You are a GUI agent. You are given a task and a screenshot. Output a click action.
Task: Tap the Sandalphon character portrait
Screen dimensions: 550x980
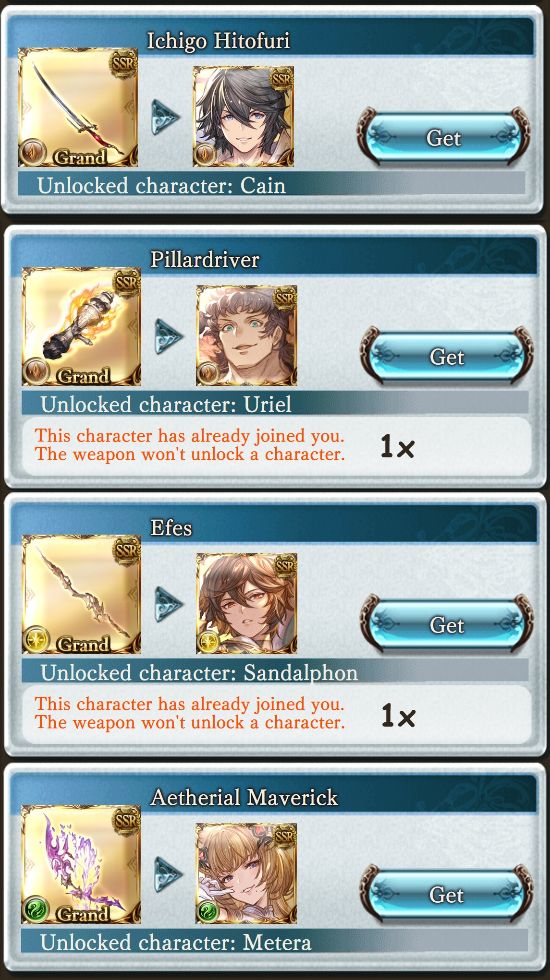(246, 603)
